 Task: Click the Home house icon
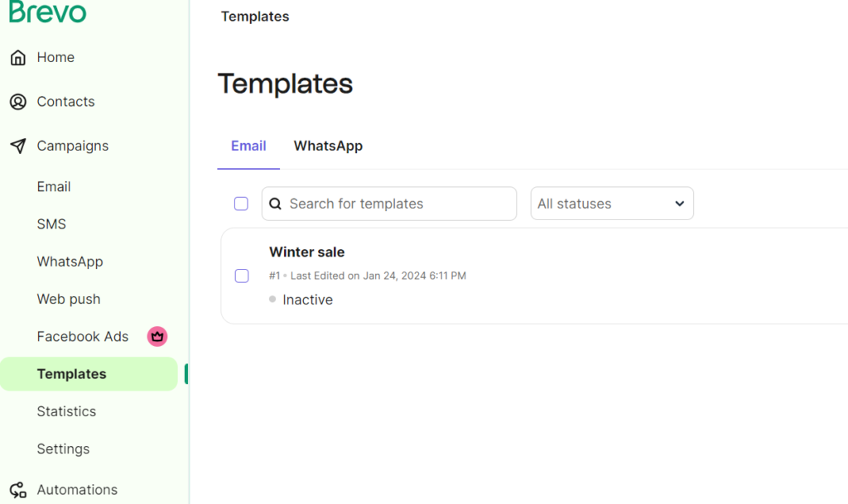(17, 58)
